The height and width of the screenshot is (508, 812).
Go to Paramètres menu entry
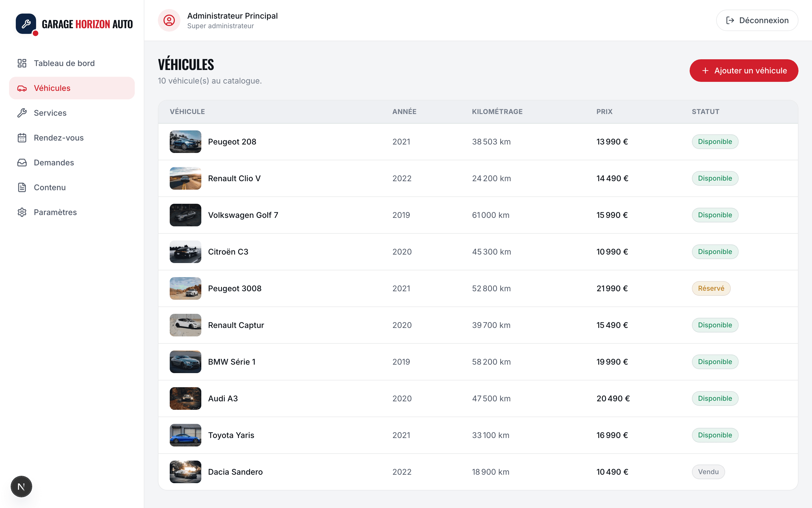click(72, 212)
